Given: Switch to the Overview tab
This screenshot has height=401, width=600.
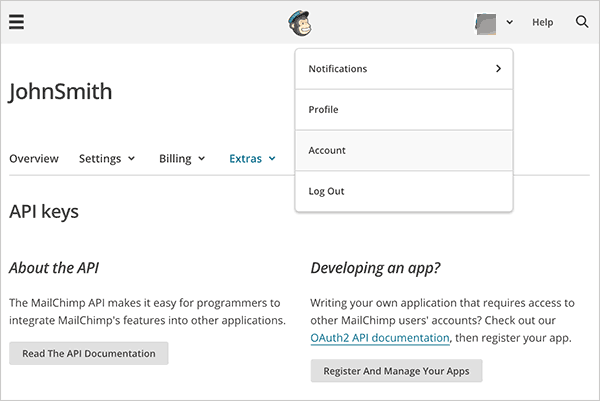Looking at the screenshot, I should pyautogui.click(x=34, y=158).
